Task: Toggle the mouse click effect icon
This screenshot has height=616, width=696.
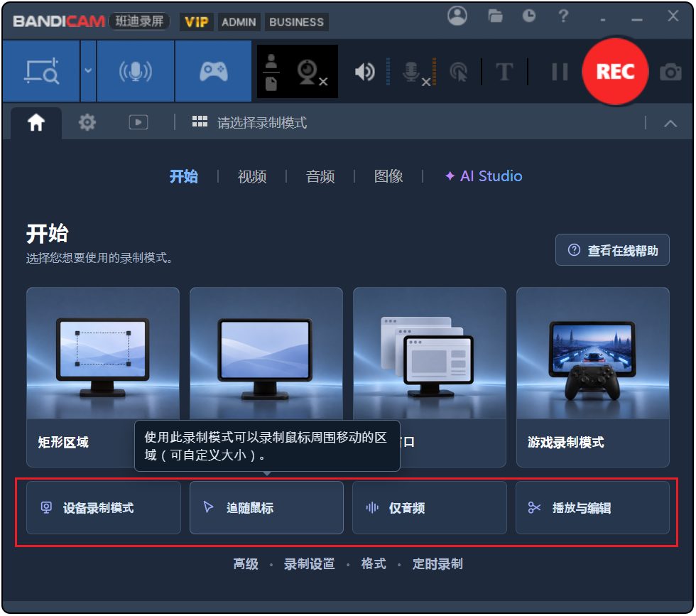Action: [x=459, y=72]
